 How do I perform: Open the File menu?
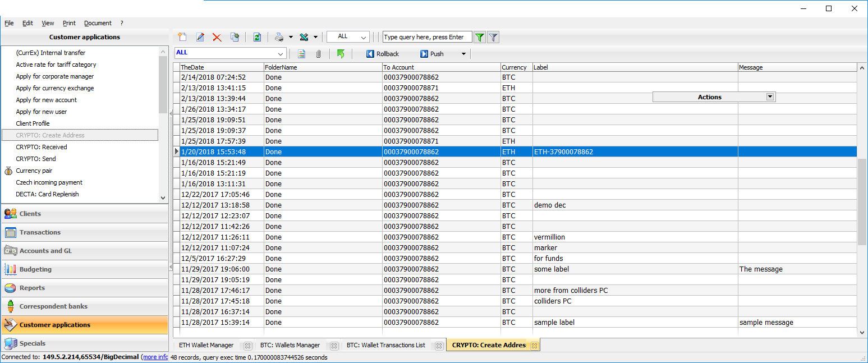point(9,23)
